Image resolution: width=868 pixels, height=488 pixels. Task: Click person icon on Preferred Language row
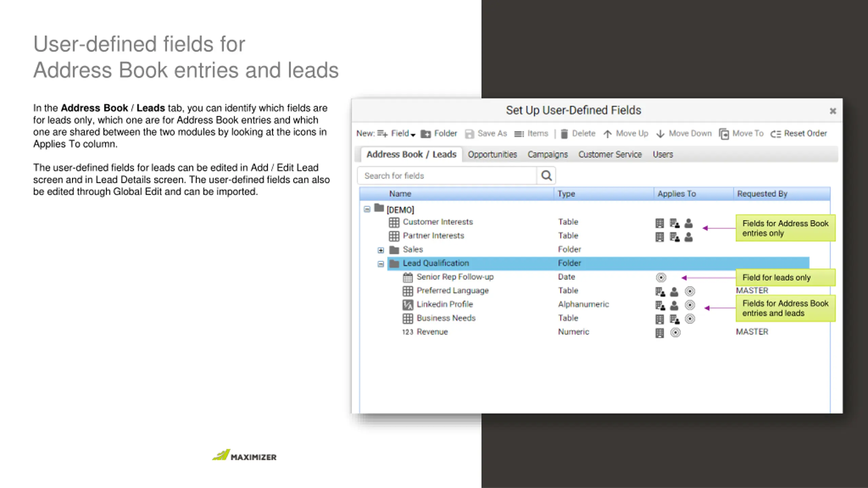(674, 292)
